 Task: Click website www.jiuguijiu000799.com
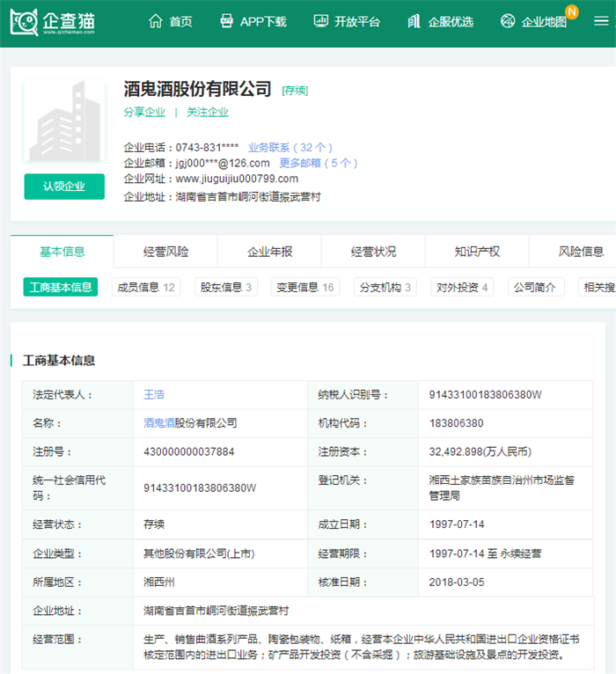[x=237, y=179]
